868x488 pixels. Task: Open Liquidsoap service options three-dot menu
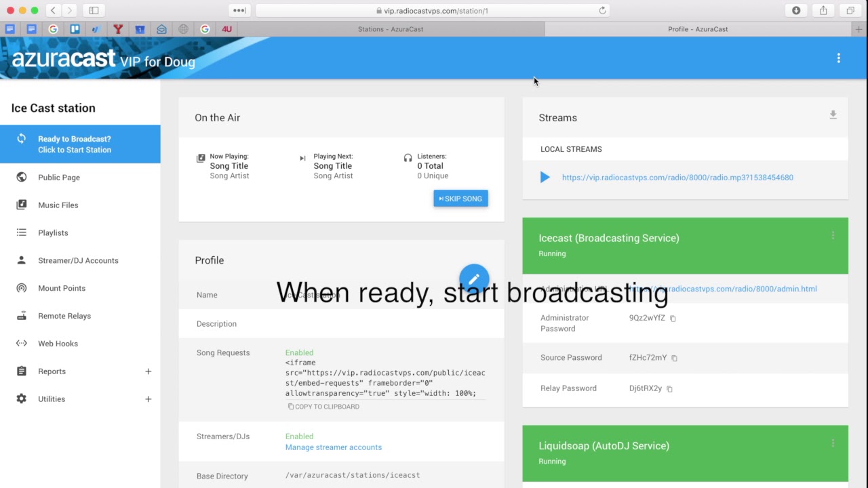[833, 443]
